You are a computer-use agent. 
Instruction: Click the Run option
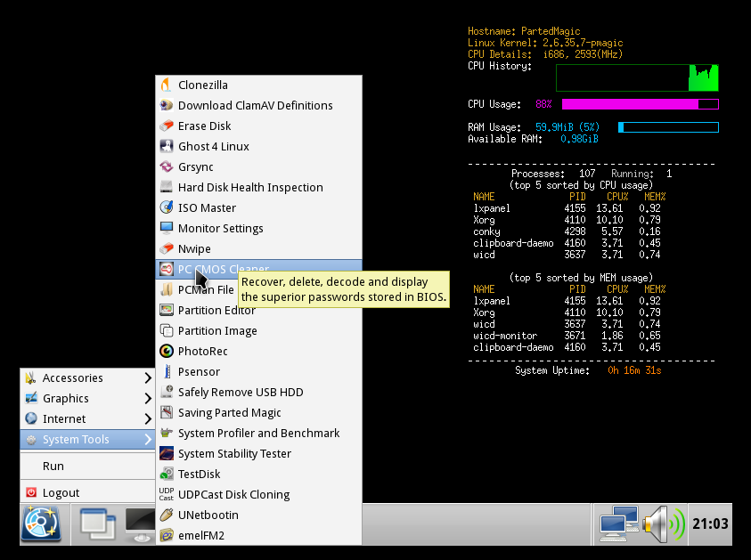53,466
